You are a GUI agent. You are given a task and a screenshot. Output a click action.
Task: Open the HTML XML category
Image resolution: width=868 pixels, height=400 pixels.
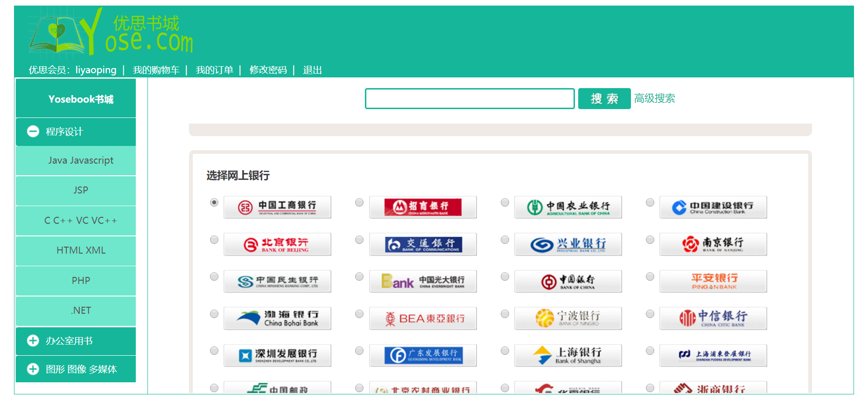tap(76, 250)
